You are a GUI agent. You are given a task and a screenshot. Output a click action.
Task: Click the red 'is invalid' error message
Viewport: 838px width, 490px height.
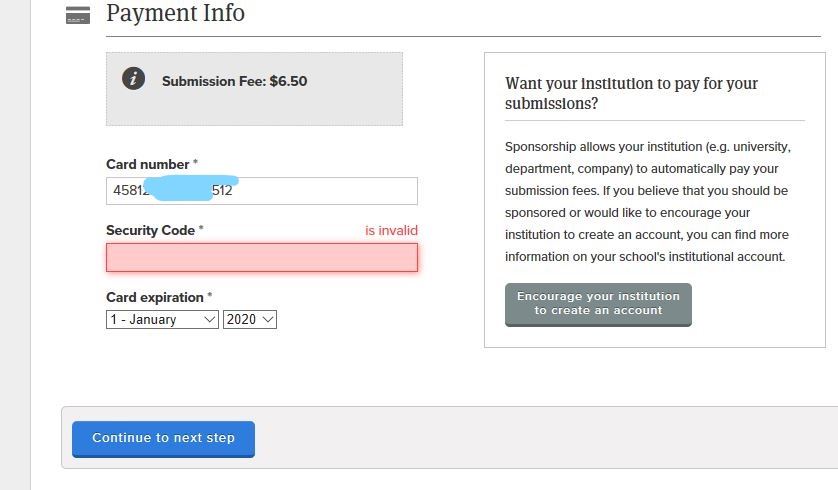coord(391,231)
